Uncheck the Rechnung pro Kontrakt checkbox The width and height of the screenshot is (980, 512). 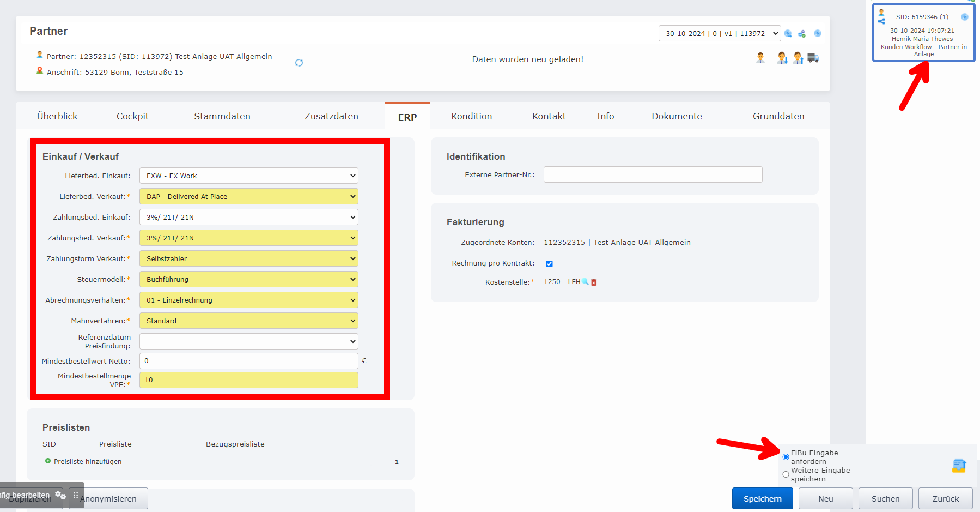coord(549,264)
